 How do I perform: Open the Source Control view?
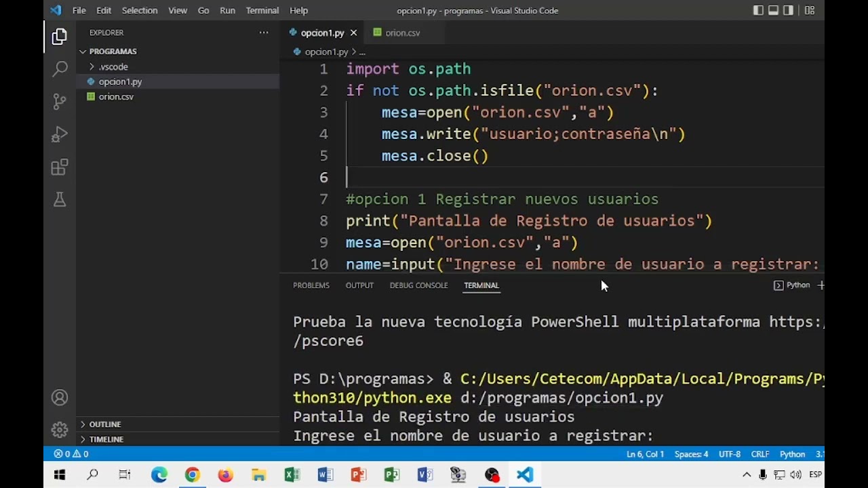[60, 102]
